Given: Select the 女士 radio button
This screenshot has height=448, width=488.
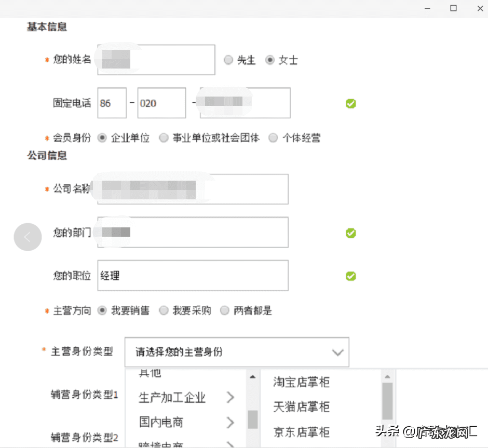Looking at the screenshot, I should tap(269, 60).
